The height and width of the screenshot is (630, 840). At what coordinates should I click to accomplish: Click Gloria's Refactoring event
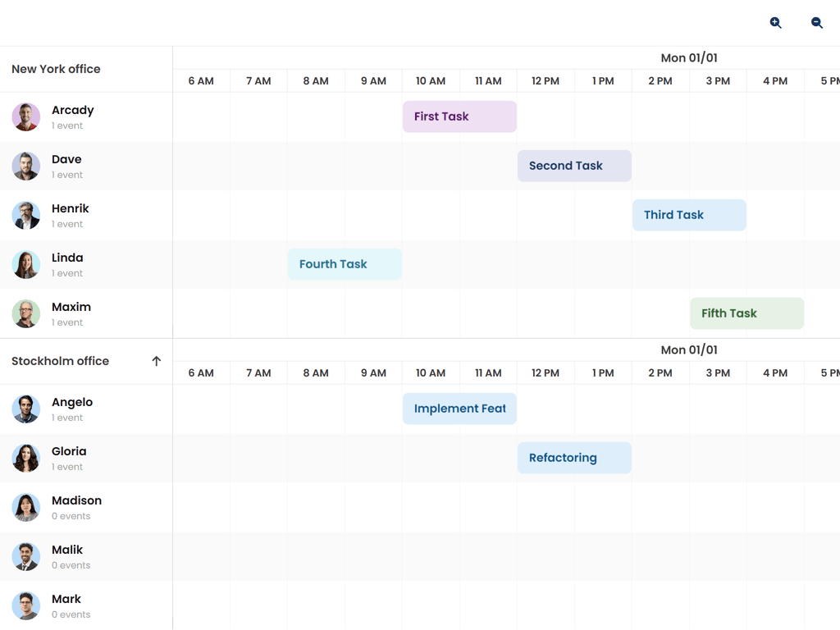click(x=574, y=458)
